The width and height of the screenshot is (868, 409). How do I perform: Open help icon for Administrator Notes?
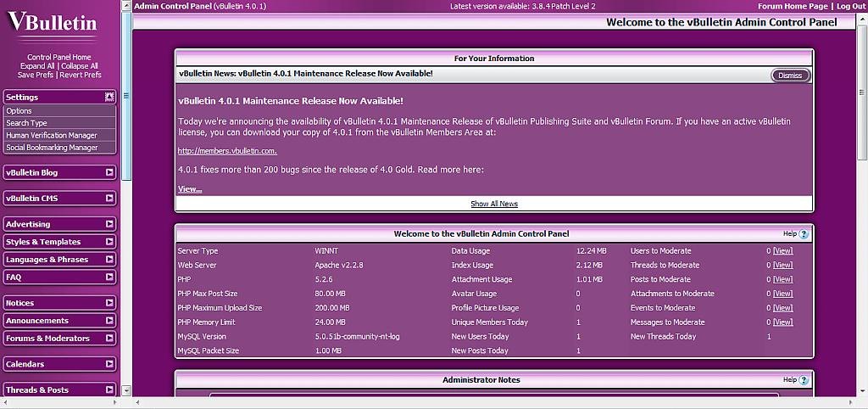pos(804,380)
